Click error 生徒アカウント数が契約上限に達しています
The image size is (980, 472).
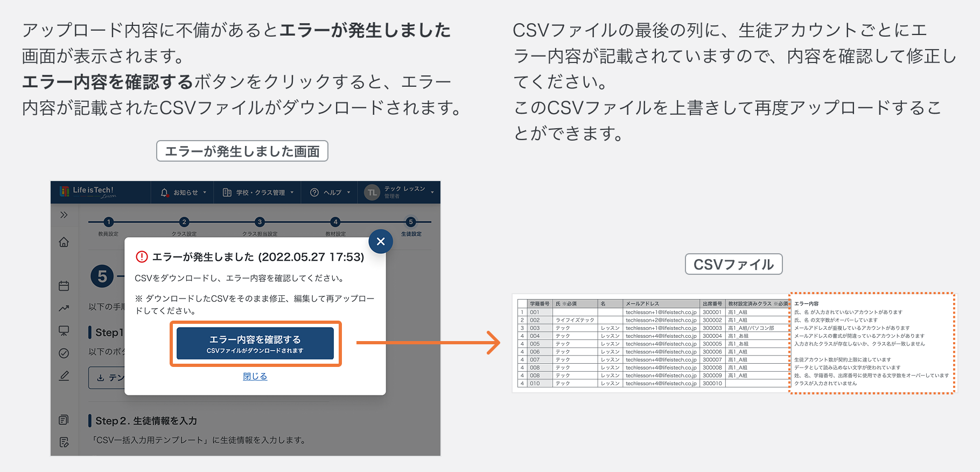pyautogui.click(x=843, y=359)
